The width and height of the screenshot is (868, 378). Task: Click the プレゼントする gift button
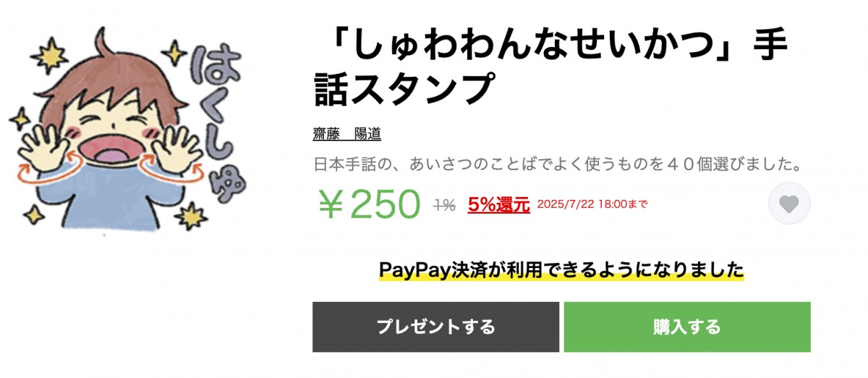point(435,327)
